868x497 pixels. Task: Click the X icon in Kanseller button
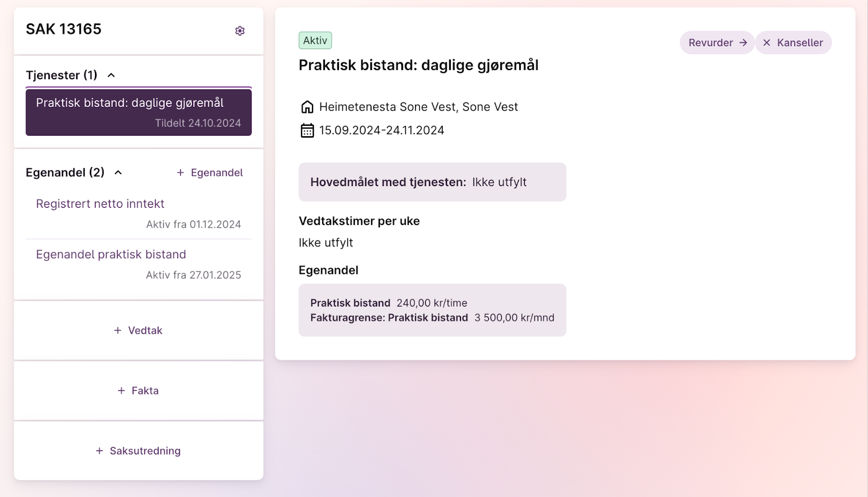coord(767,42)
